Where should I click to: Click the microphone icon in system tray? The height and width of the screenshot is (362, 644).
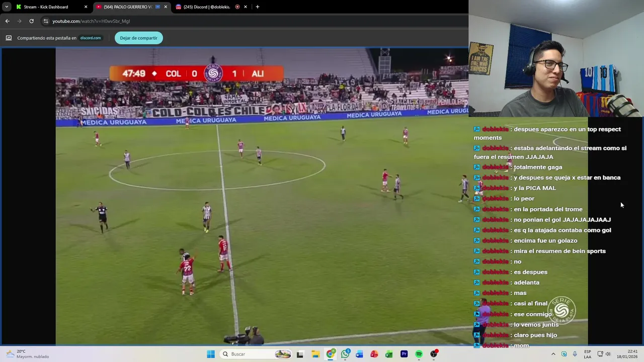[x=575, y=354]
